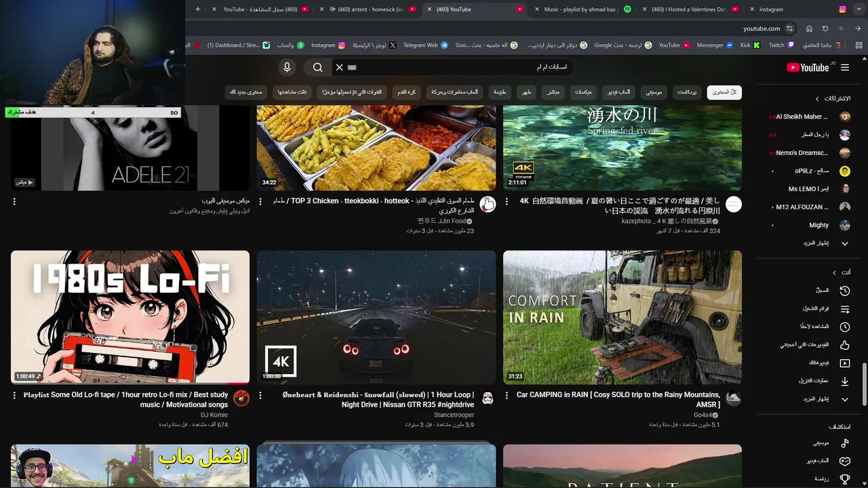Screen dimensions: 868x488
Task: Open the Al Sheikh Maher subscription
Action: [810, 117]
